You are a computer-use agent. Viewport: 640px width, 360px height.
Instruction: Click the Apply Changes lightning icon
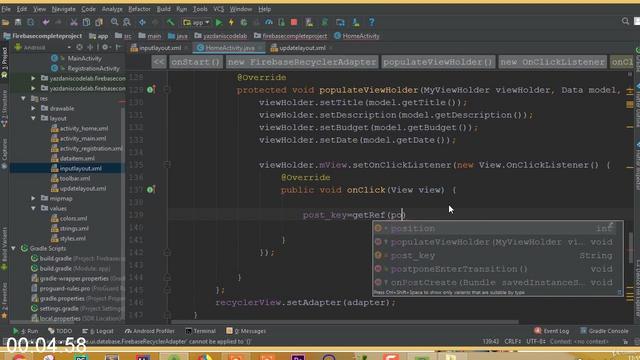(231, 22)
